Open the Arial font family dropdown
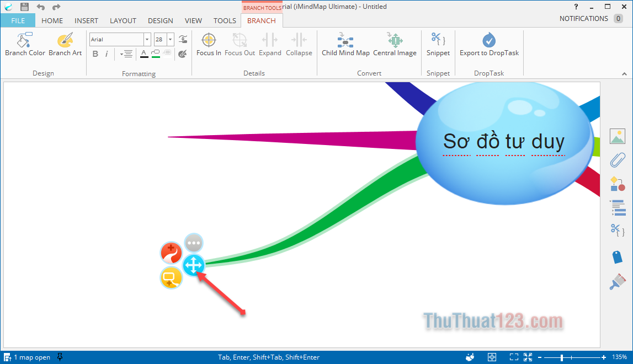This screenshot has height=364, width=633. coord(146,39)
